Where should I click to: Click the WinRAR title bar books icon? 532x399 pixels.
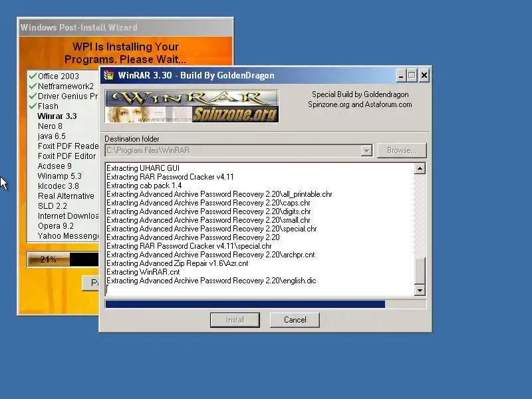(109, 75)
